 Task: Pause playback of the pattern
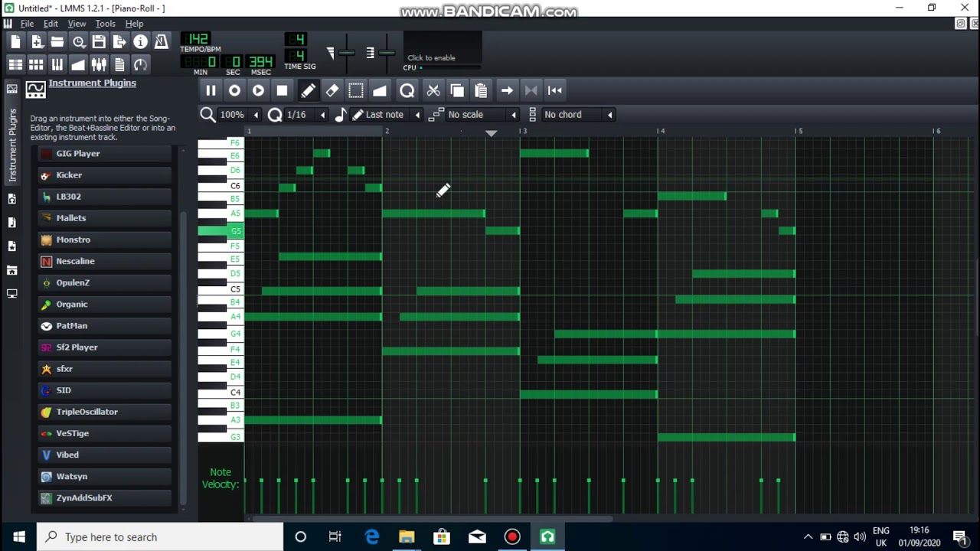[x=211, y=90]
